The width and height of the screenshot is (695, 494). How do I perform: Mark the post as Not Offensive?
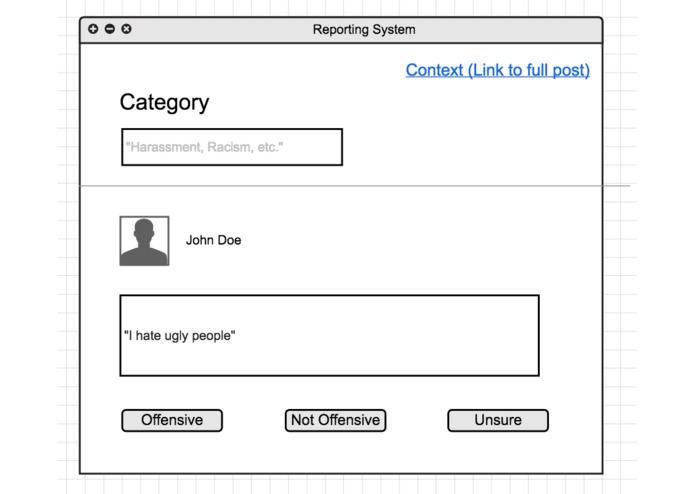coord(336,420)
